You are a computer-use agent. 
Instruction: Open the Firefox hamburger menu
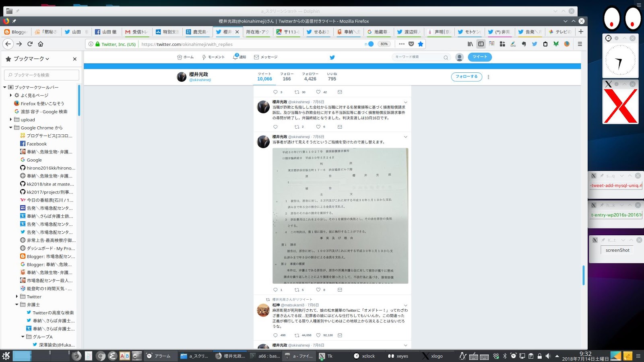pyautogui.click(x=580, y=44)
